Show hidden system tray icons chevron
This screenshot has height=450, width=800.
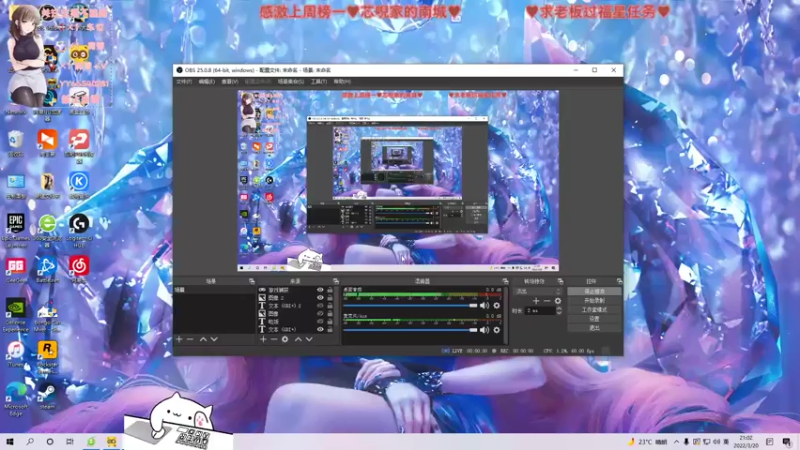677,442
